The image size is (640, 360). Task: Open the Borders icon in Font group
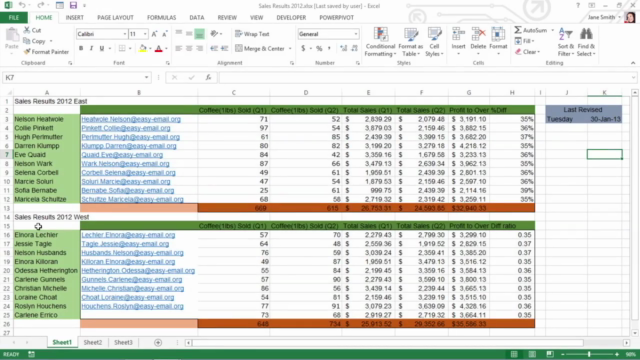tap(122, 49)
